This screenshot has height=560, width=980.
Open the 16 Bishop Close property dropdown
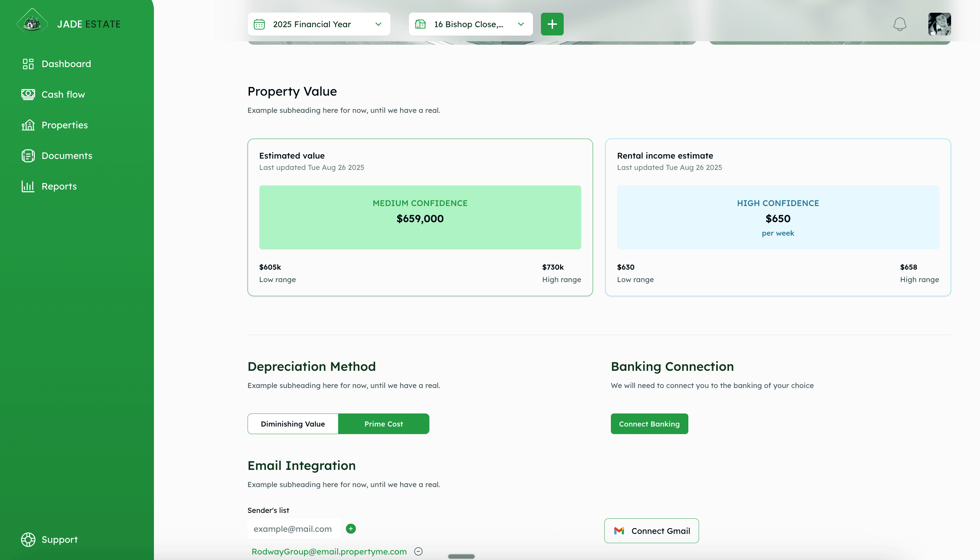(520, 24)
